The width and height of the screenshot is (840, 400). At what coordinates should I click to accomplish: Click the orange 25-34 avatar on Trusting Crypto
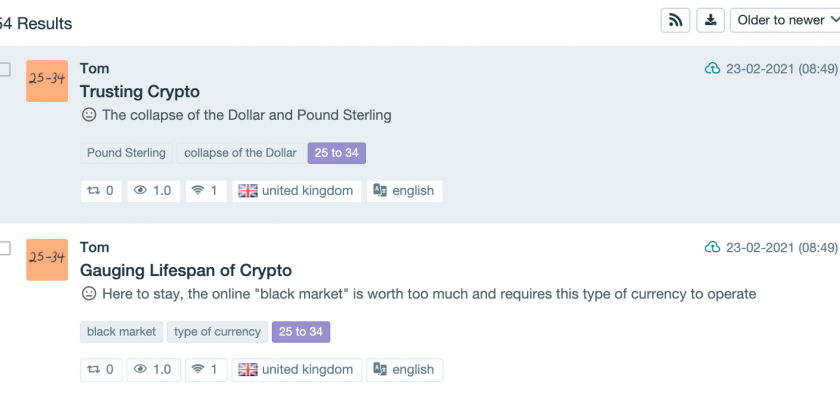pos(47,81)
